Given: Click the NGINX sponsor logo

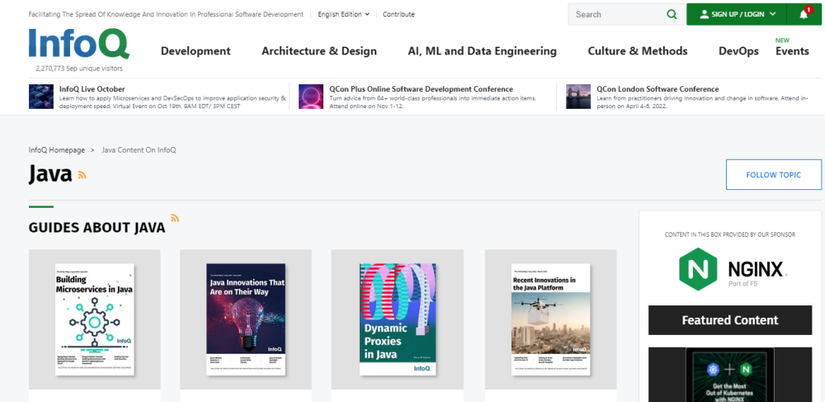Looking at the screenshot, I should tap(731, 268).
